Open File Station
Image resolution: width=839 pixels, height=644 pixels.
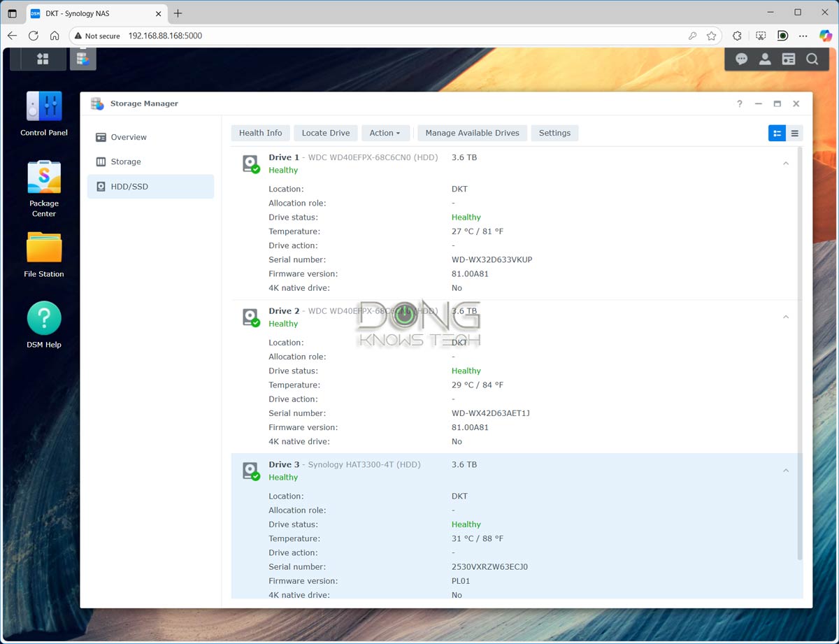point(43,248)
